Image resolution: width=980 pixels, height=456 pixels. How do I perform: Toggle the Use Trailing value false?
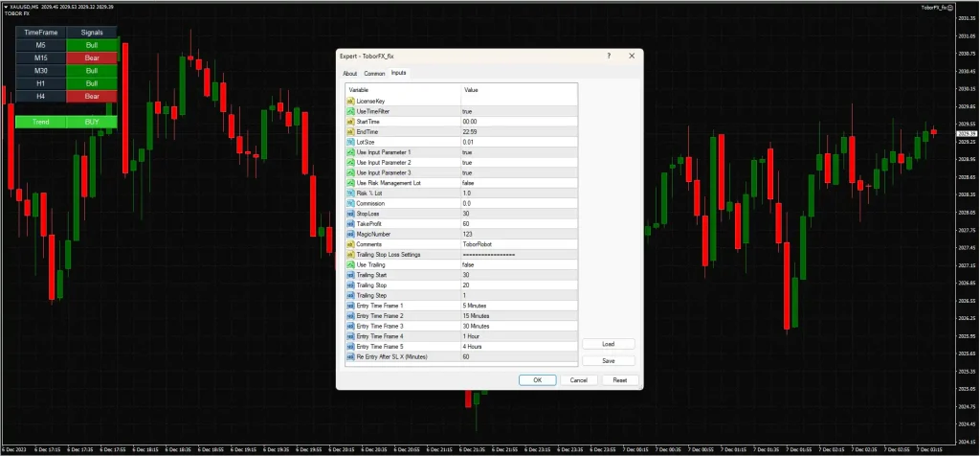(519, 264)
